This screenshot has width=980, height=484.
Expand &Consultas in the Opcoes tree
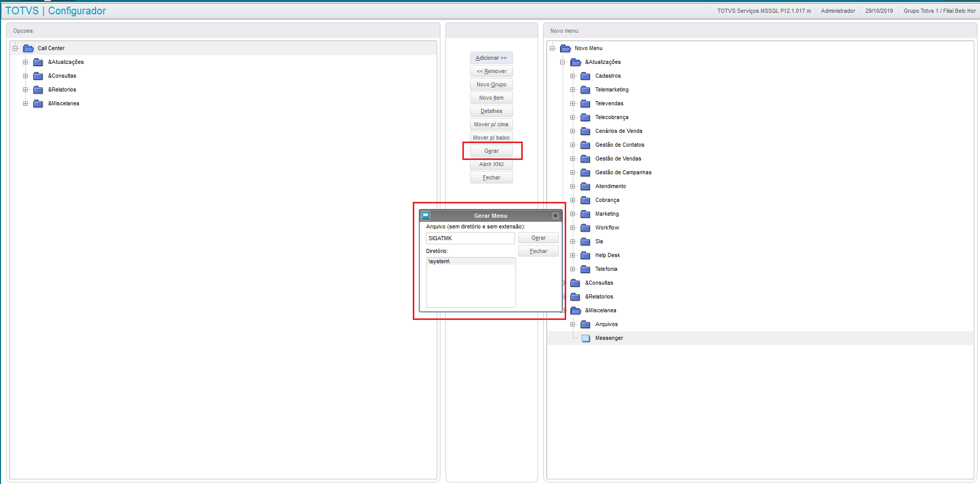click(25, 76)
